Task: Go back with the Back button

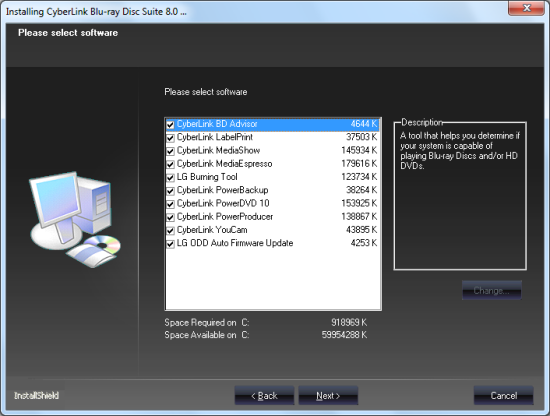Action: coord(264,396)
